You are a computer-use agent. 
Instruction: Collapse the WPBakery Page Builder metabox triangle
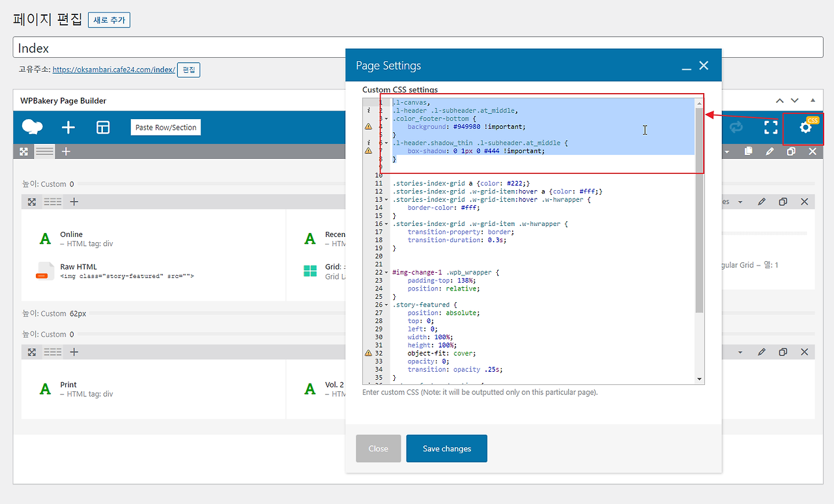[x=812, y=100]
